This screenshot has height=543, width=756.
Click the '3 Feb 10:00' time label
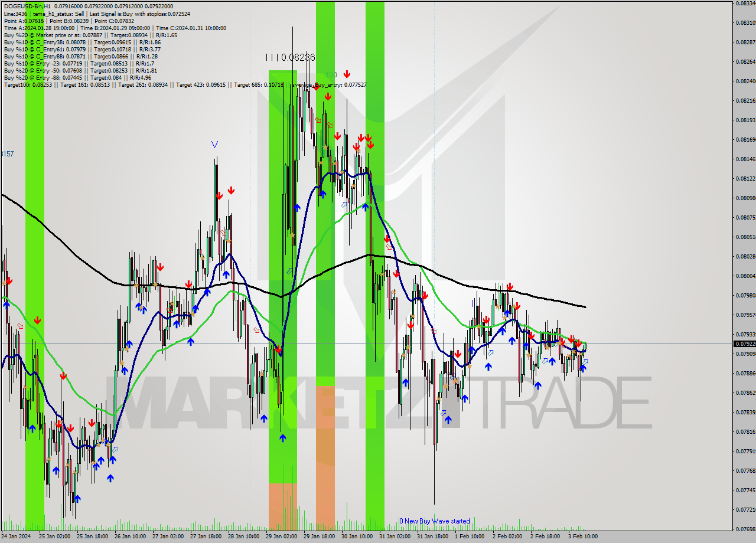click(x=583, y=537)
